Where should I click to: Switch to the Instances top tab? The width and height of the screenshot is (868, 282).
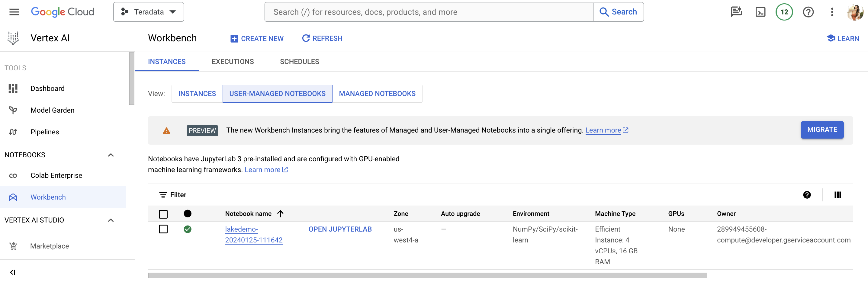[x=166, y=62]
